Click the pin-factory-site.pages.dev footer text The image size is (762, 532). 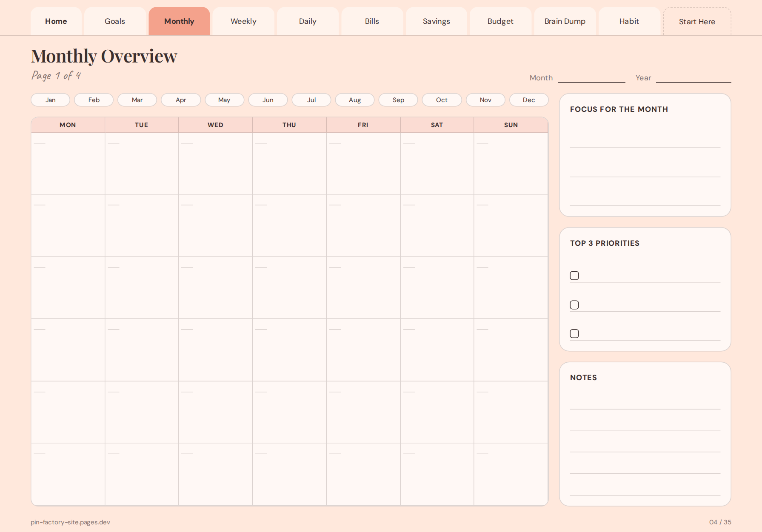point(70,522)
